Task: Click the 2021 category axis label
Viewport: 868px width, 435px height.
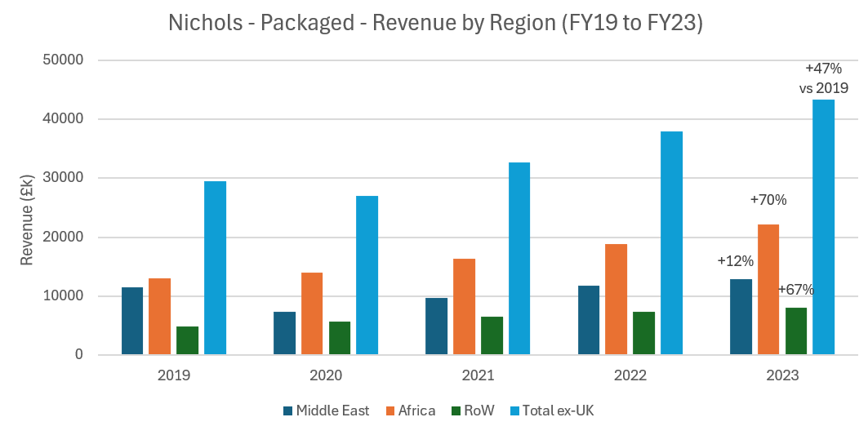Action: [478, 375]
